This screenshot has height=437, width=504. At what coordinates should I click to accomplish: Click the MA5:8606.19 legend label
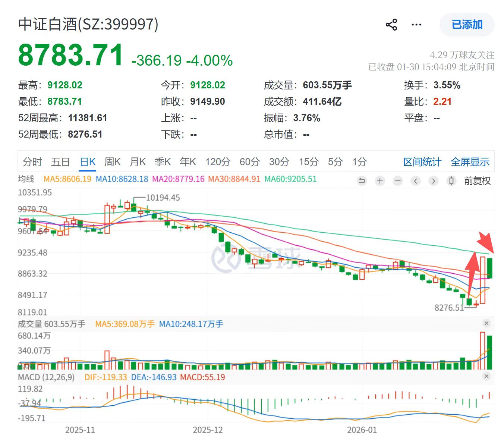click(x=67, y=179)
